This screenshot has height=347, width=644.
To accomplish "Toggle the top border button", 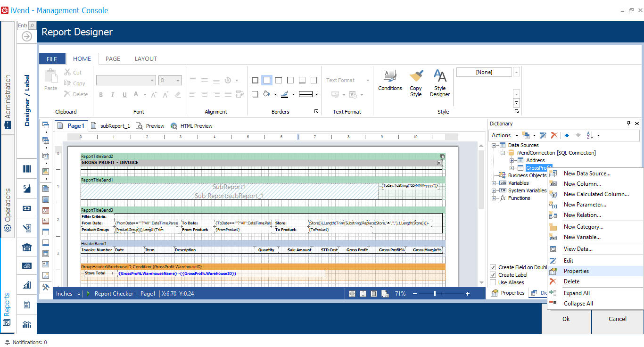I will click(x=279, y=80).
